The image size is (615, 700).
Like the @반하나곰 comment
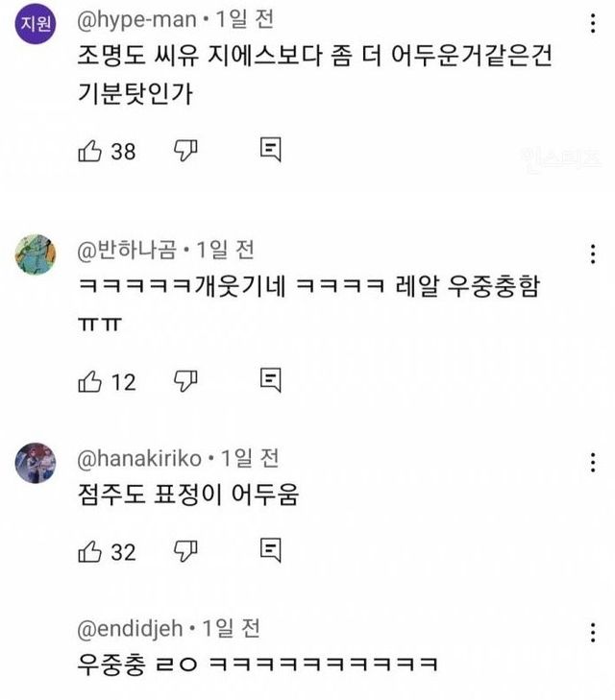(89, 381)
